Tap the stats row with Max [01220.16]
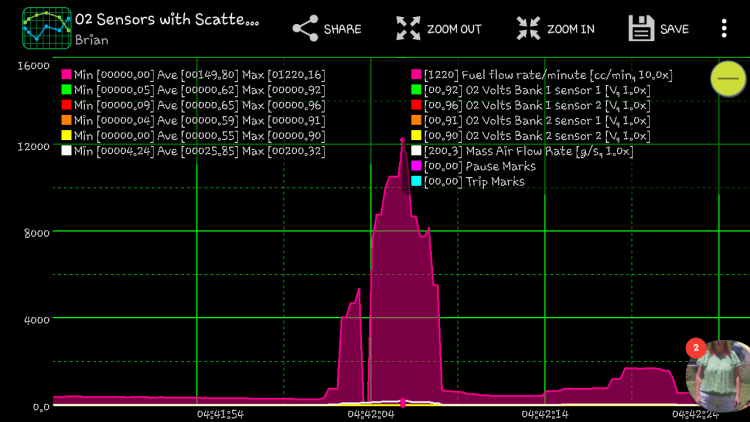This screenshot has width=750, height=422. 194,75
